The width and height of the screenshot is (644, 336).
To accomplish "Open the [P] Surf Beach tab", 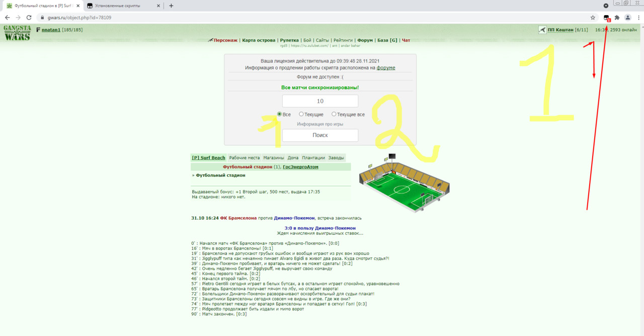I will (x=209, y=158).
